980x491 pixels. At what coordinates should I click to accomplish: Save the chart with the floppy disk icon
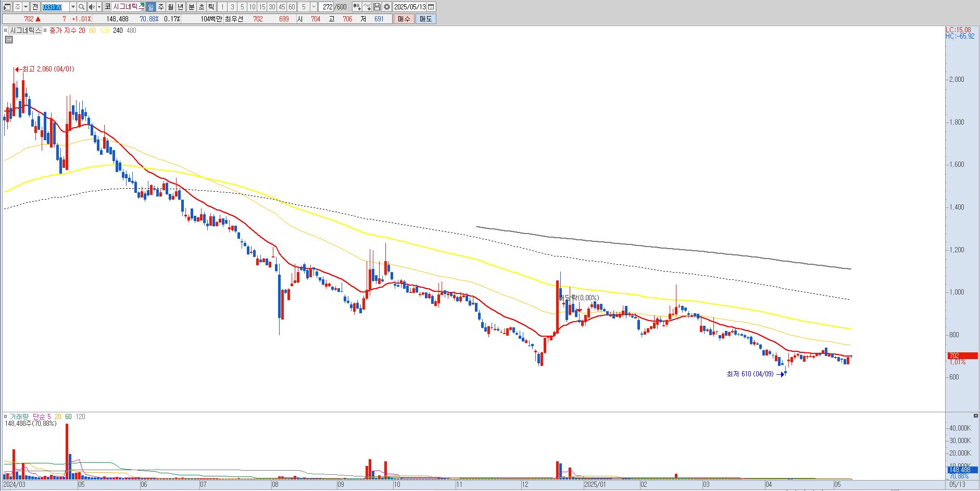tap(377, 7)
